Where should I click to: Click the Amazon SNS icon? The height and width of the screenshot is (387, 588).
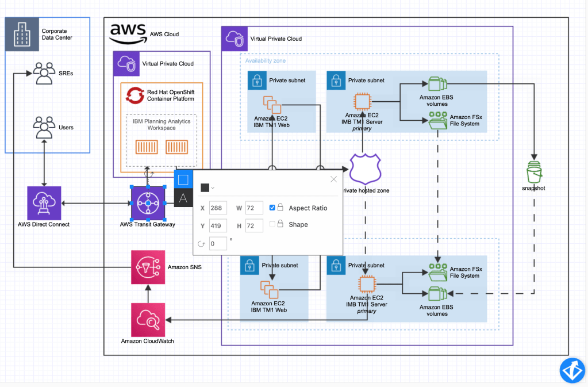[x=148, y=267]
